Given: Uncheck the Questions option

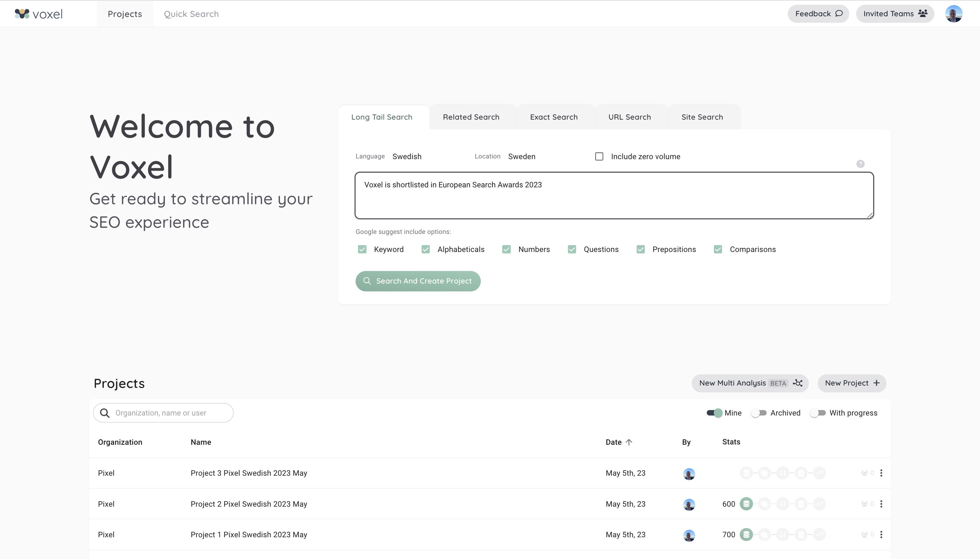Looking at the screenshot, I should pyautogui.click(x=572, y=250).
